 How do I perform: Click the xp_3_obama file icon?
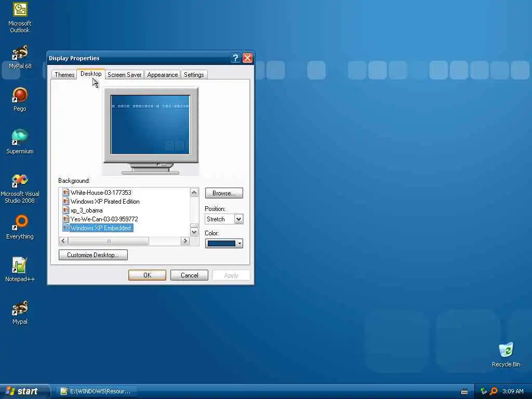coord(66,210)
